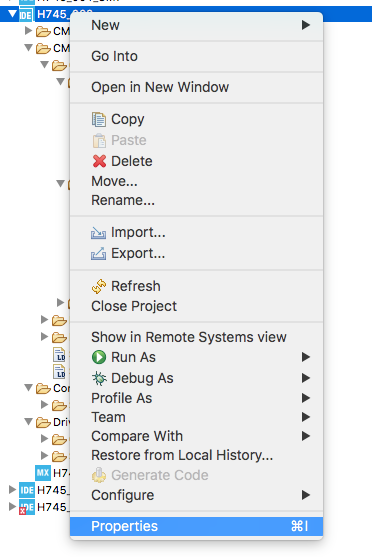Click the red Delete X icon
Viewport: 374px width, 557px height.
[99, 161]
